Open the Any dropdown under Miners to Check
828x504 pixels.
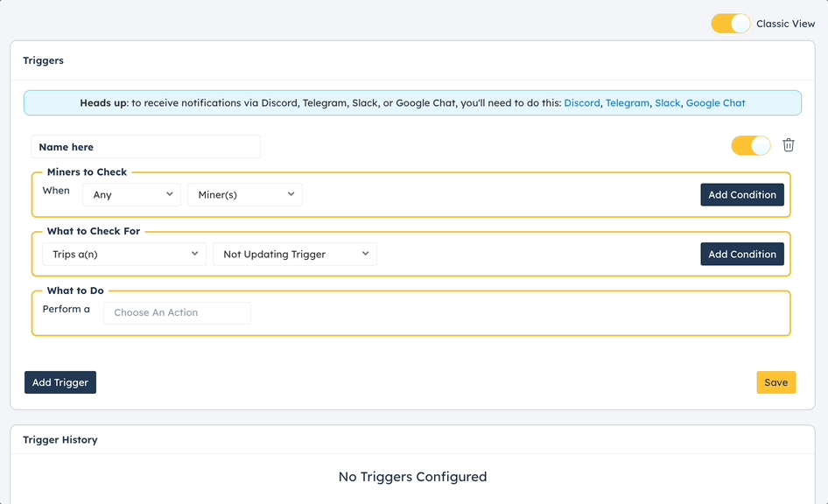click(x=131, y=195)
